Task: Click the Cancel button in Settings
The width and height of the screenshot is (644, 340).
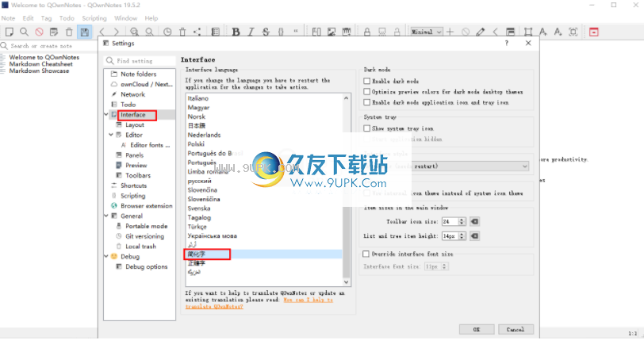Action: (516, 330)
